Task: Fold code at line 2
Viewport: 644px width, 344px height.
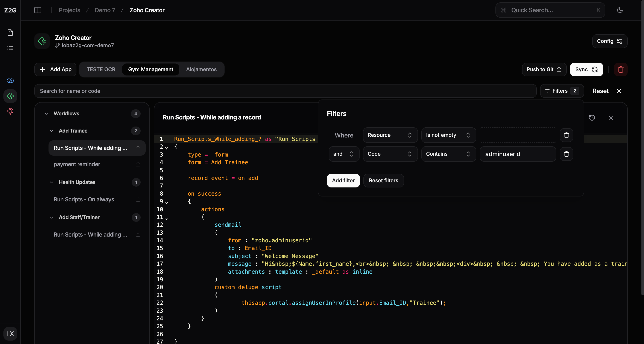Action: [x=167, y=148]
